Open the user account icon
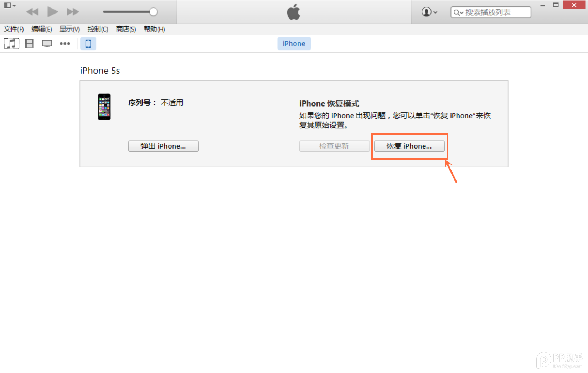588x373 pixels. (426, 12)
